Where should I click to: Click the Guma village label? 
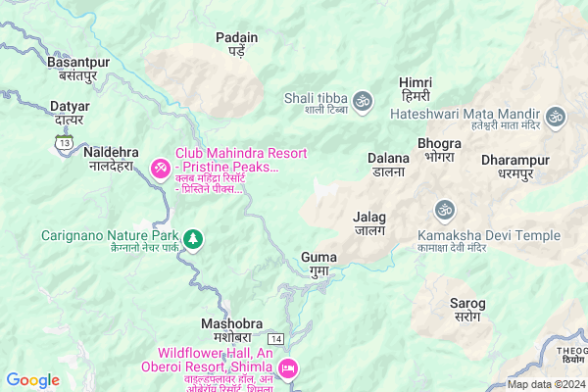tap(318, 264)
